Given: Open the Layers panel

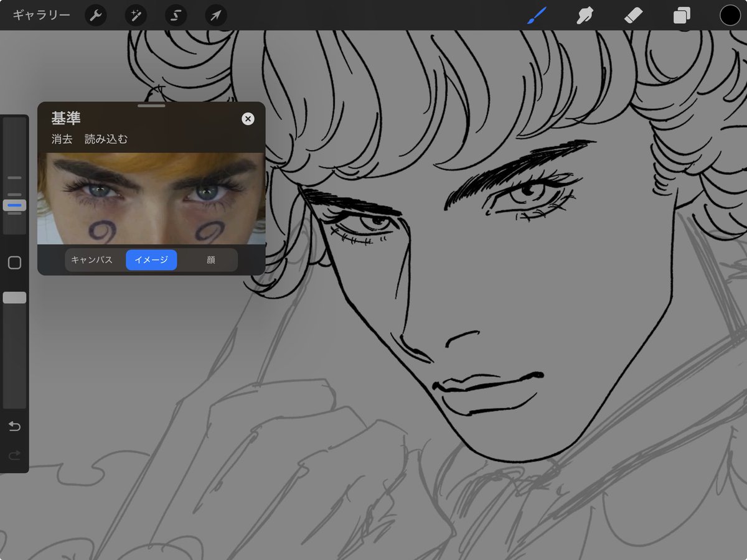Looking at the screenshot, I should [682, 16].
